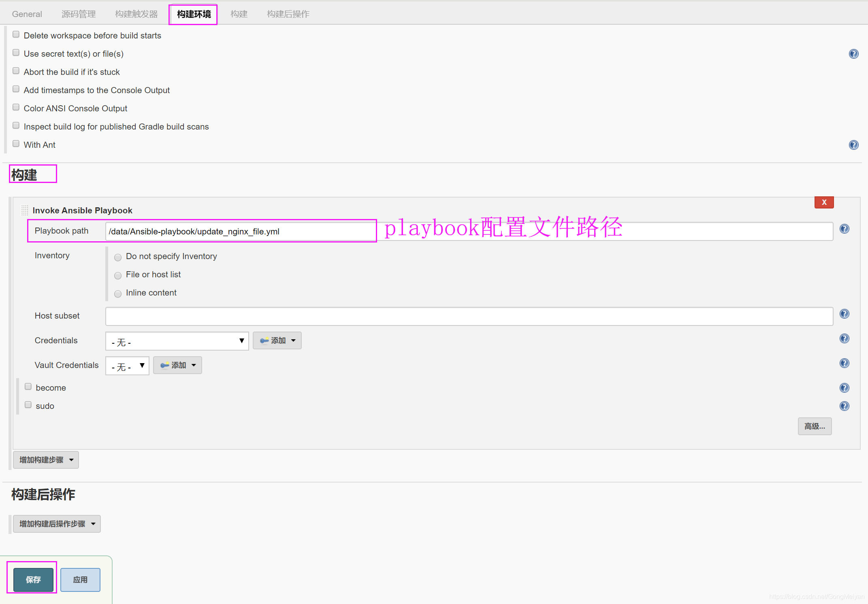
Task: Toggle Abort the build if it's stuck
Action: (x=16, y=71)
